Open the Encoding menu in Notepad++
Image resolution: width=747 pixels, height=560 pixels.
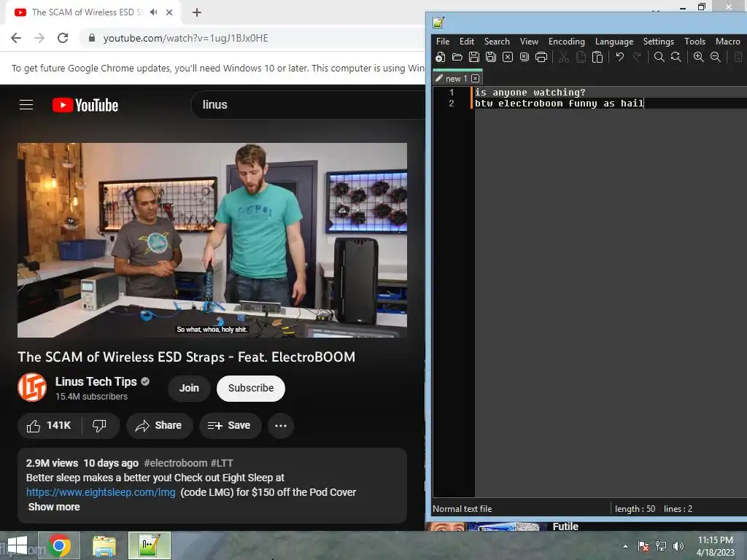coord(566,42)
